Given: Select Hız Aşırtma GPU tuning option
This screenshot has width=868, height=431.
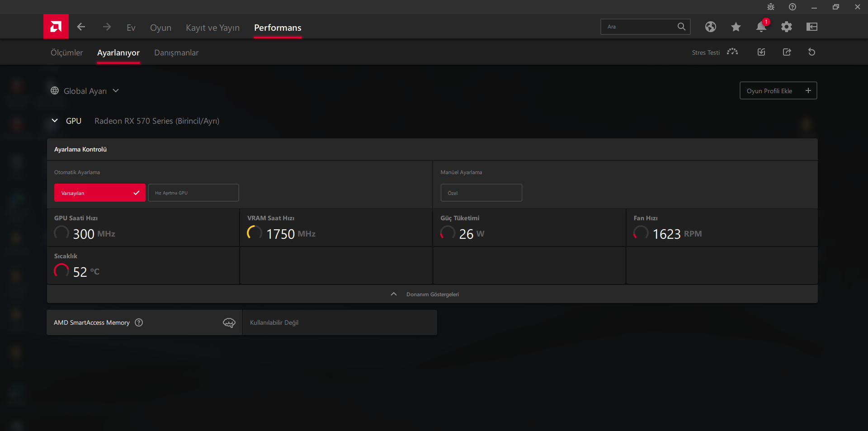Looking at the screenshot, I should (193, 193).
